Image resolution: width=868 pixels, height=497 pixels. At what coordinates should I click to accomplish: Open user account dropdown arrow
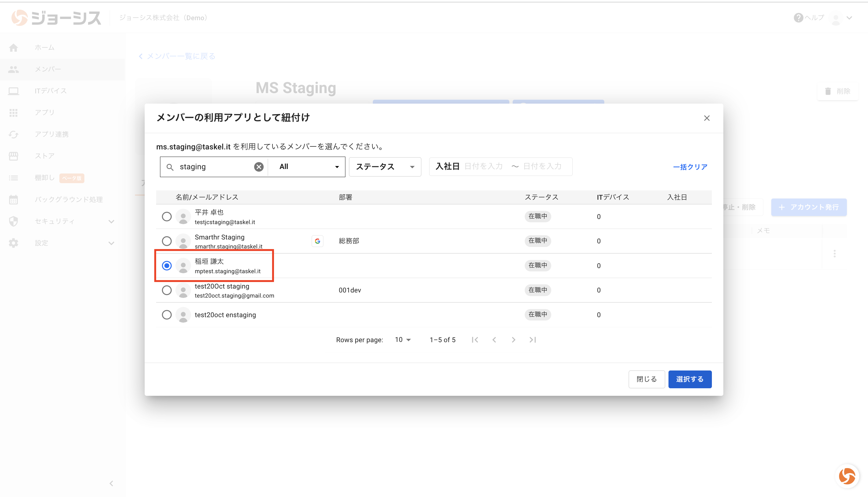point(850,18)
